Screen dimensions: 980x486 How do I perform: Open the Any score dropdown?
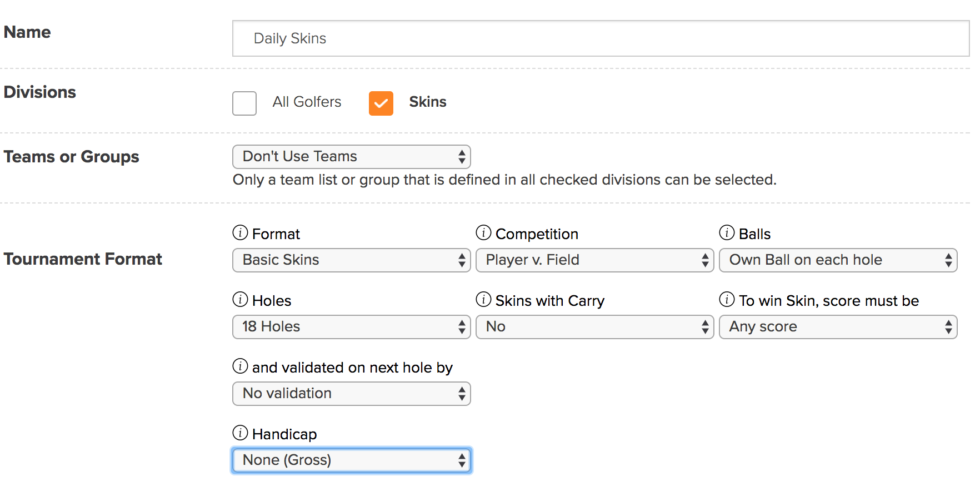tap(838, 327)
